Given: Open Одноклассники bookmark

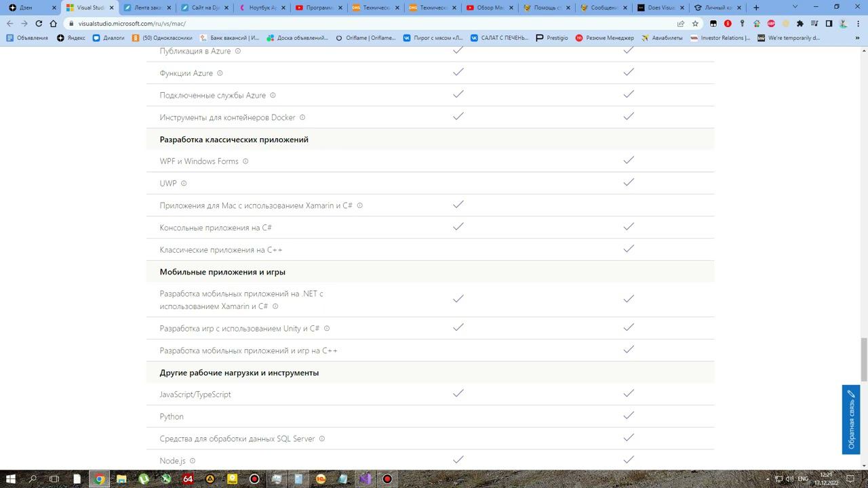Looking at the screenshot, I should point(163,38).
